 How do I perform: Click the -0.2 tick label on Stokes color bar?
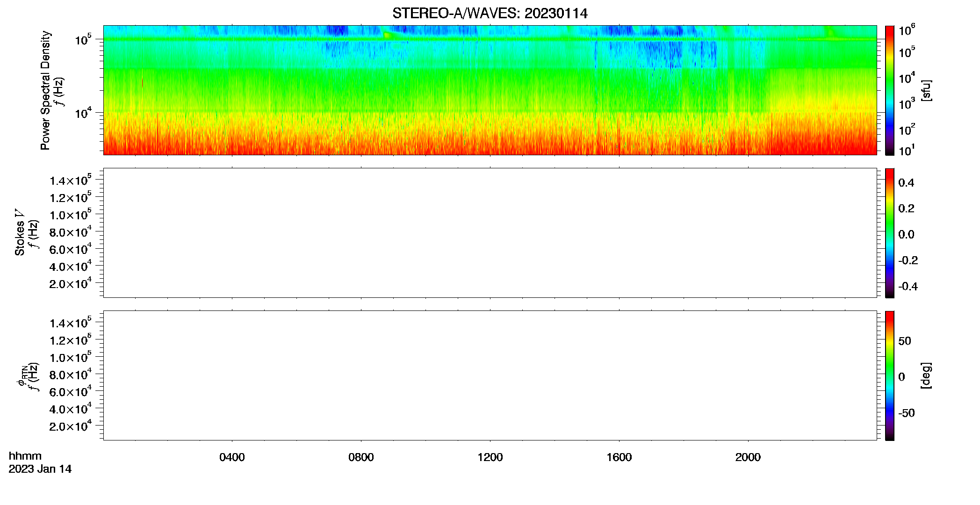click(x=908, y=260)
